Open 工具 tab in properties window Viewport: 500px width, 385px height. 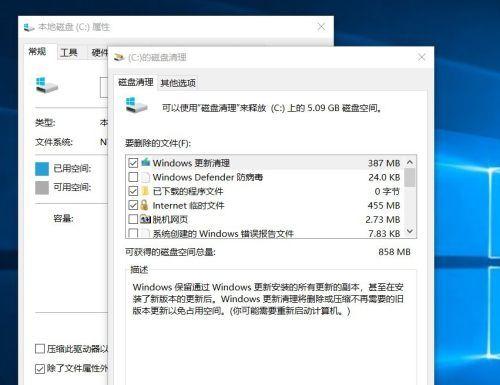[x=69, y=53]
